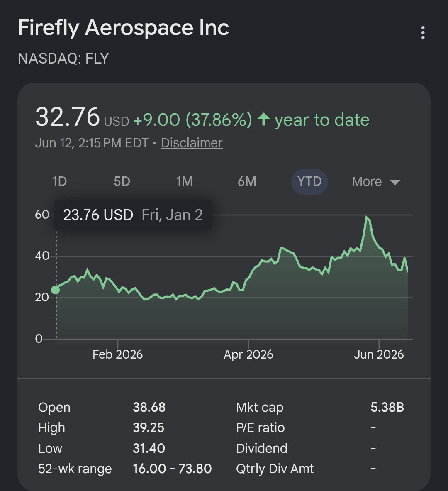Switch to the 1M time range
Image resolution: width=448 pixels, height=491 pixels.
(x=185, y=182)
